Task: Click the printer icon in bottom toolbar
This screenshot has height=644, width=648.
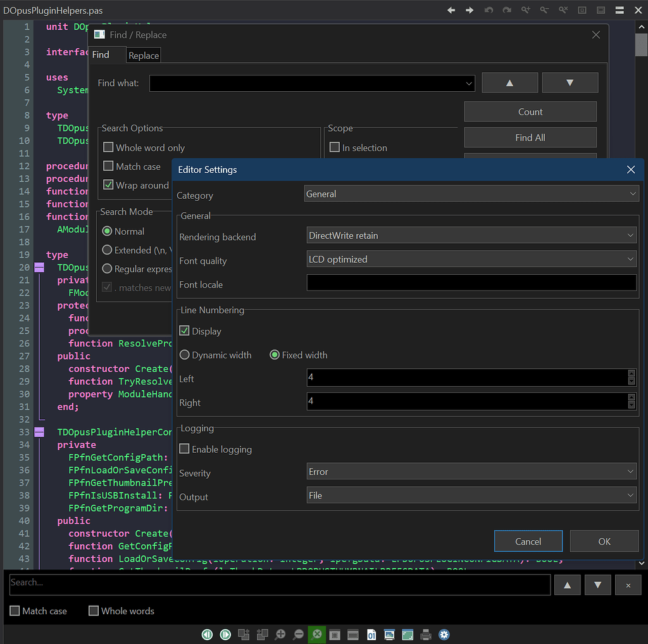Action: point(426,634)
